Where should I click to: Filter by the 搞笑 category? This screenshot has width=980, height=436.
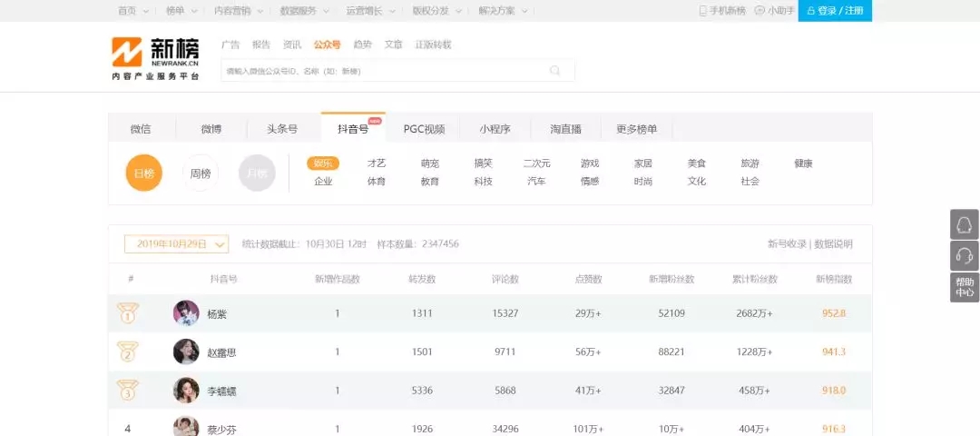click(483, 163)
